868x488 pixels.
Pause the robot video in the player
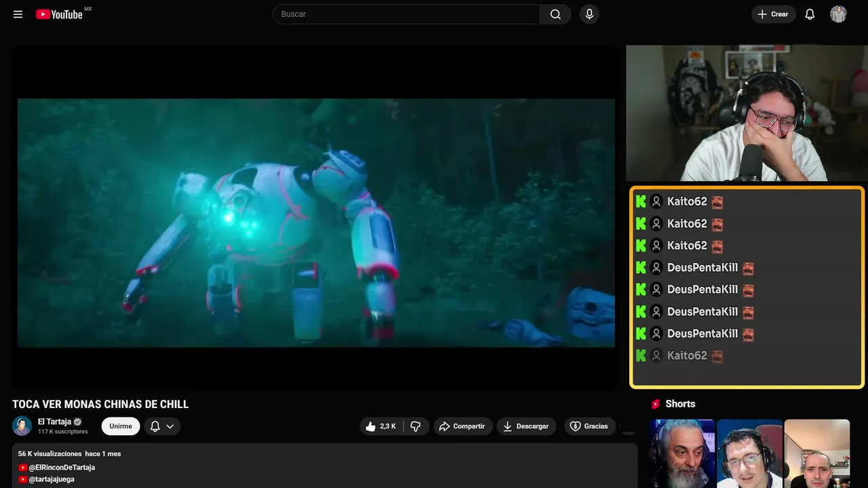[316, 222]
